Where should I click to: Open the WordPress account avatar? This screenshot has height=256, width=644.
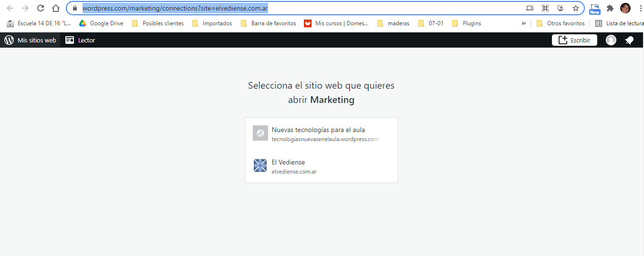coord(611,40)
